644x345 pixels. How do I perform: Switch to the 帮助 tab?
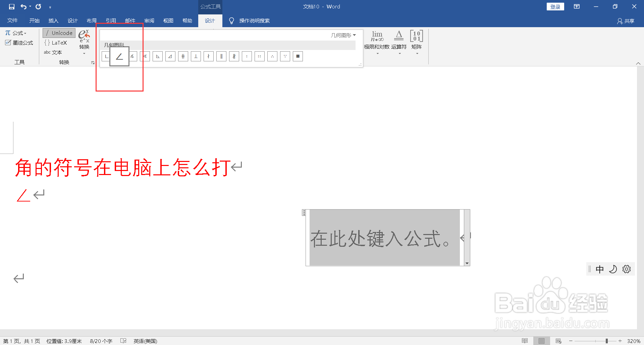[187, 20]
